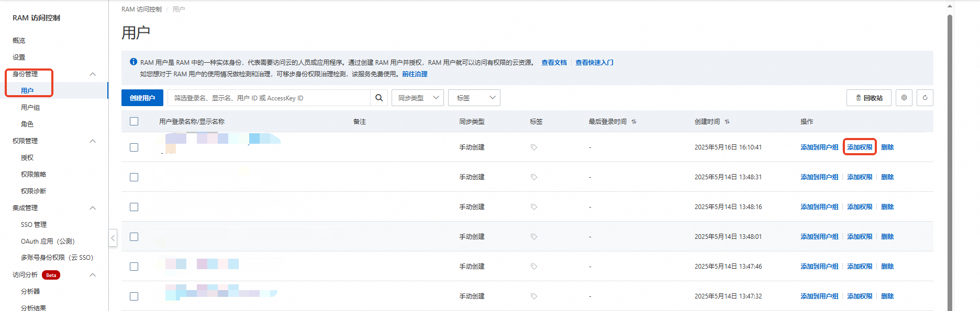Select 用户 in the sidebar
The image size is (980, 311).
tap(27, 90)
